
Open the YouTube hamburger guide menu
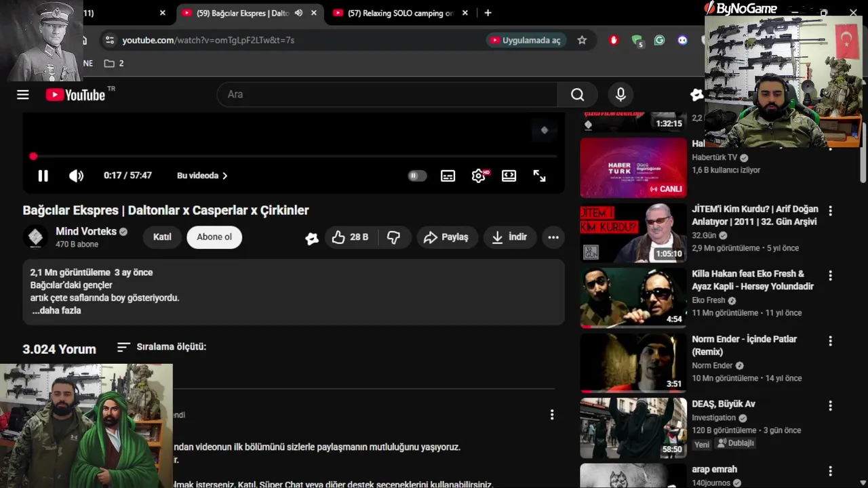click(23, 95)
